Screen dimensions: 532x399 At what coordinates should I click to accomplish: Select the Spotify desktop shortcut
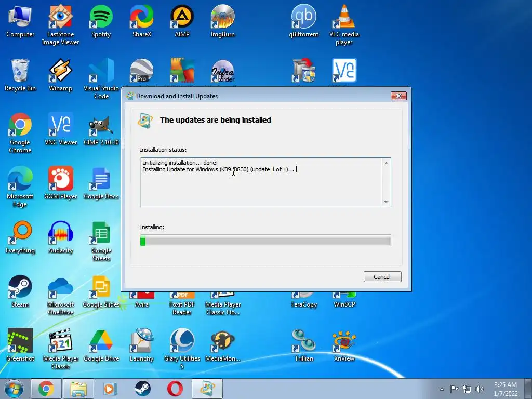[101, 21]
